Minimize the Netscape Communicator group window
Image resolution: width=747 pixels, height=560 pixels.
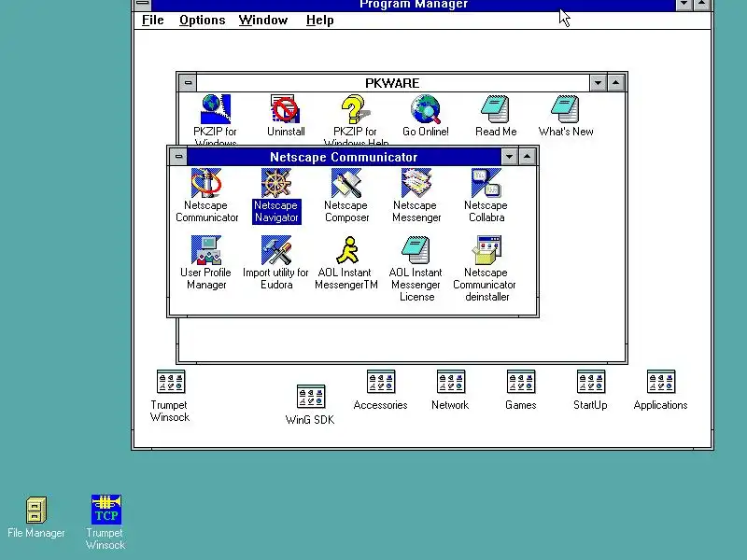point(509,157)
